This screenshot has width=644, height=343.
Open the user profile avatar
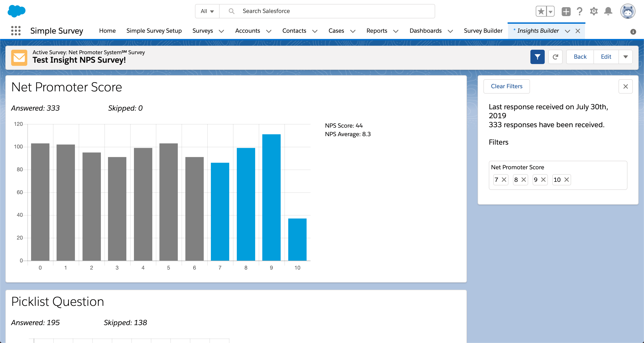627,11
